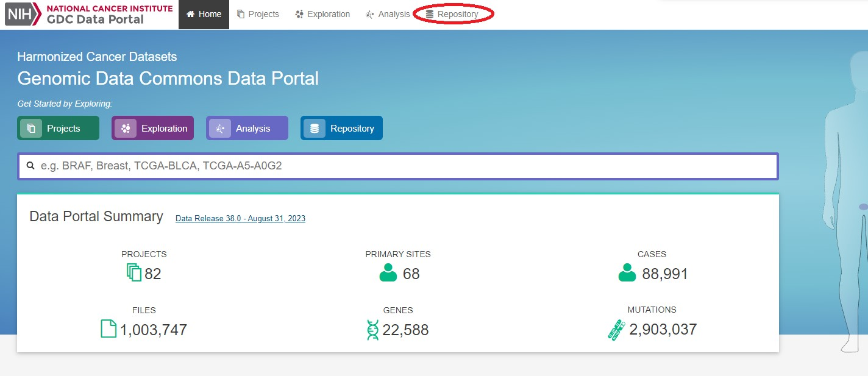Open Analysis in the top navigation bar
This screenshot has height=376, width=868.
(388, 14)
